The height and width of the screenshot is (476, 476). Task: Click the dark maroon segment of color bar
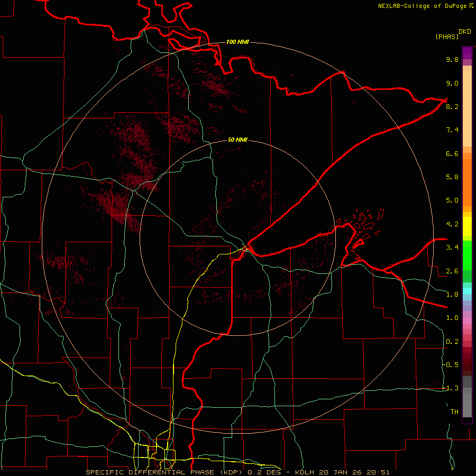467,361
